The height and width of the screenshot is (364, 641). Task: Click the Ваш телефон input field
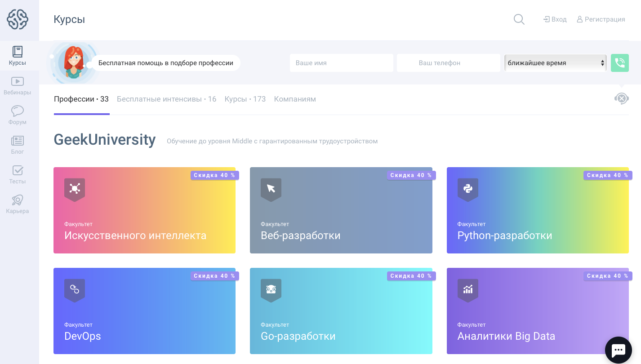point(449,63)
